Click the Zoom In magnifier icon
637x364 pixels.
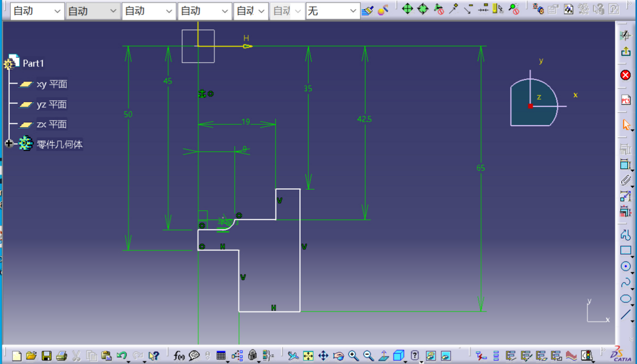tap(353, 355)
